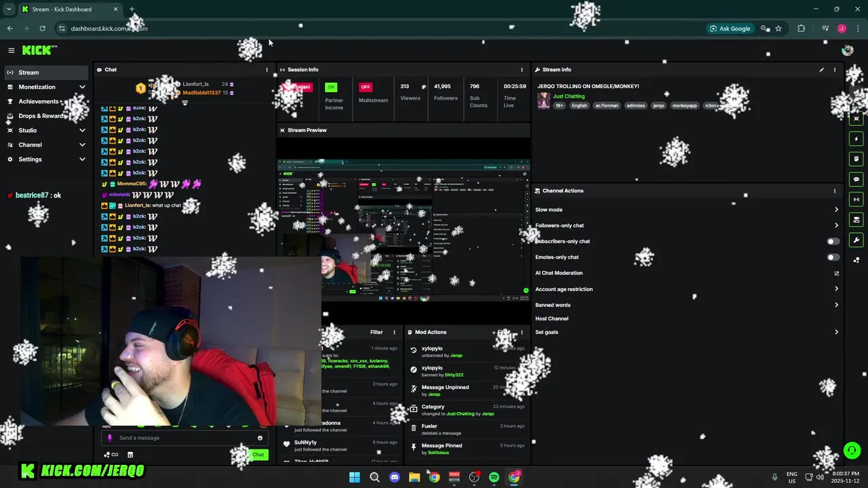Open the activity feed Filter button
This screenshot has height=488, width=868.
(376, 332)
